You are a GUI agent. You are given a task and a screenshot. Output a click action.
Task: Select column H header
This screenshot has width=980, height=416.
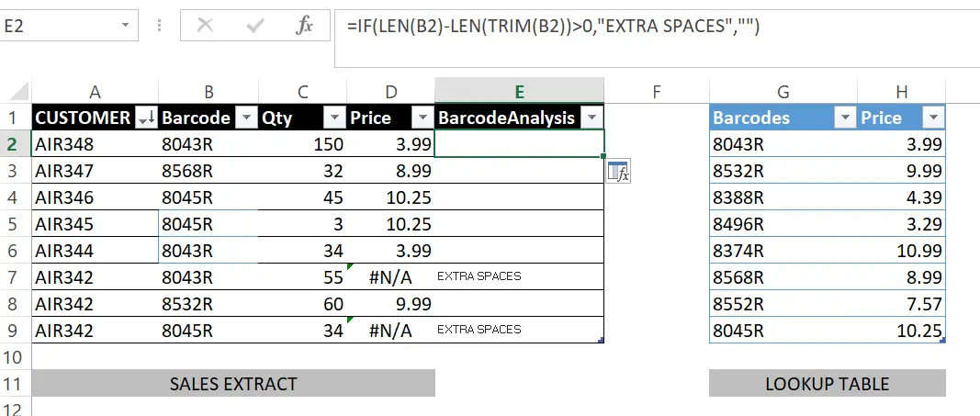tap(901, 92)
